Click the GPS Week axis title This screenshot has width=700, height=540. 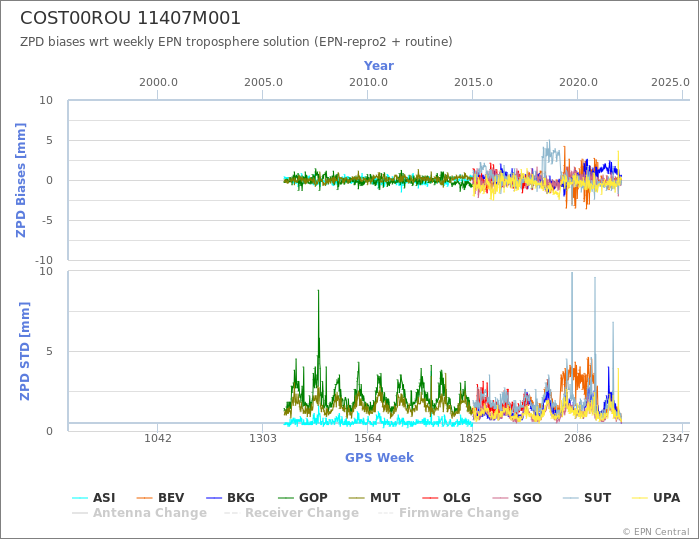click(x=379, y=457)
